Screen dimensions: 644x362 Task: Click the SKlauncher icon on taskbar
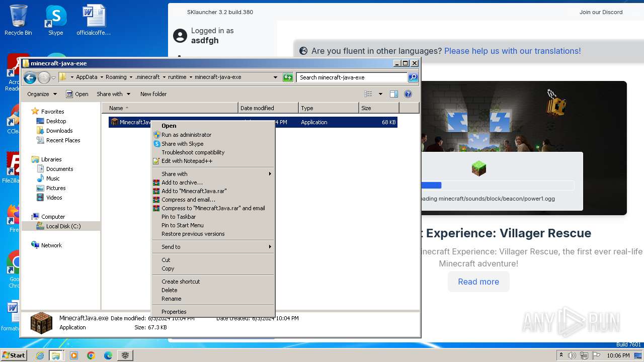point(125,355)
